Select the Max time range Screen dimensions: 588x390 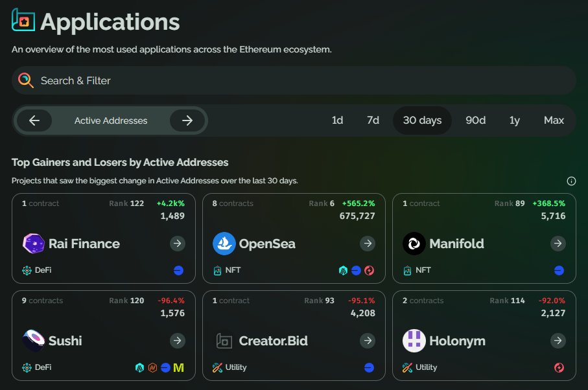tap(554, 120)
